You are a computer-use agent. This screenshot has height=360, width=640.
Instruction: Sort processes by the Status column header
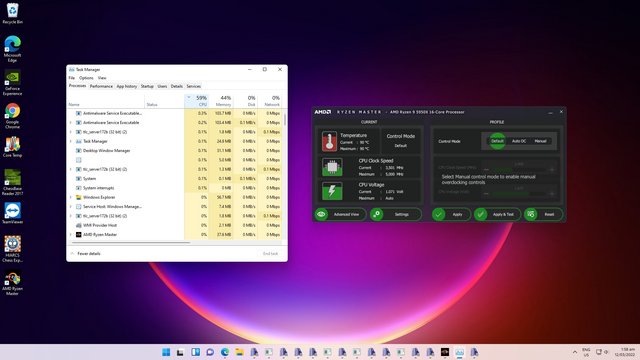pyautogui.click(x=164, y=101)
